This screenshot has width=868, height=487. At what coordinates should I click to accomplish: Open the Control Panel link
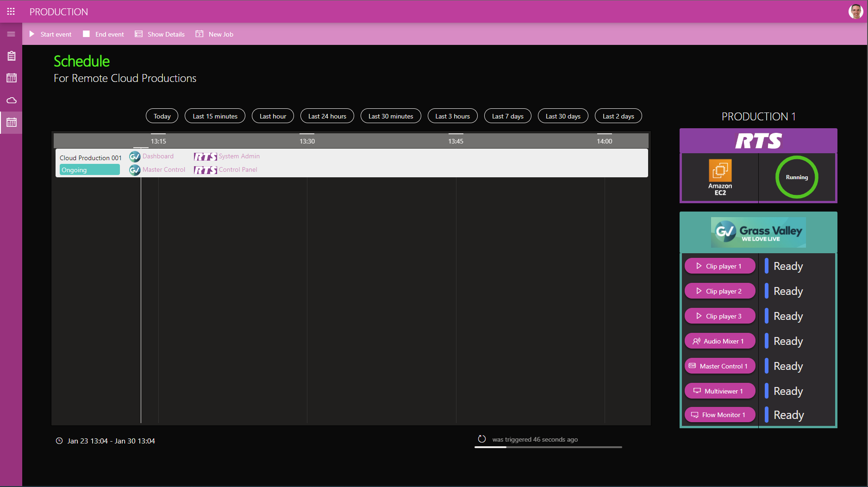click(238, 170)
